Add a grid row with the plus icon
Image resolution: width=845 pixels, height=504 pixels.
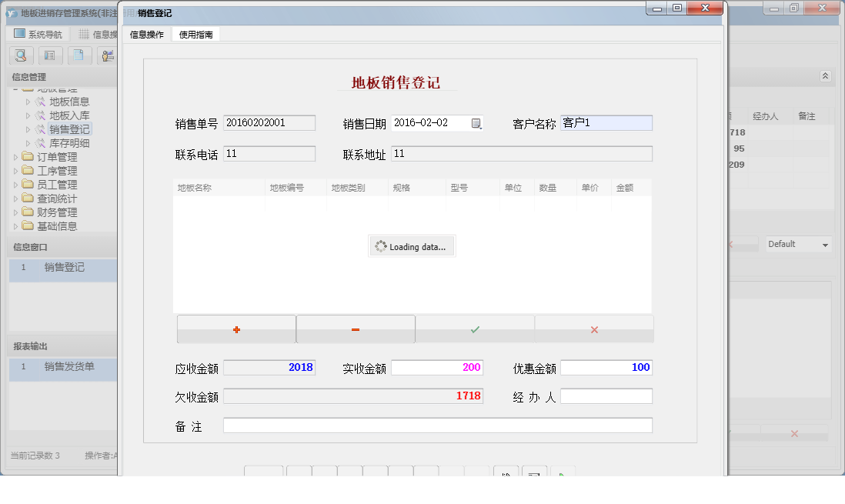[x=235, y=329]
